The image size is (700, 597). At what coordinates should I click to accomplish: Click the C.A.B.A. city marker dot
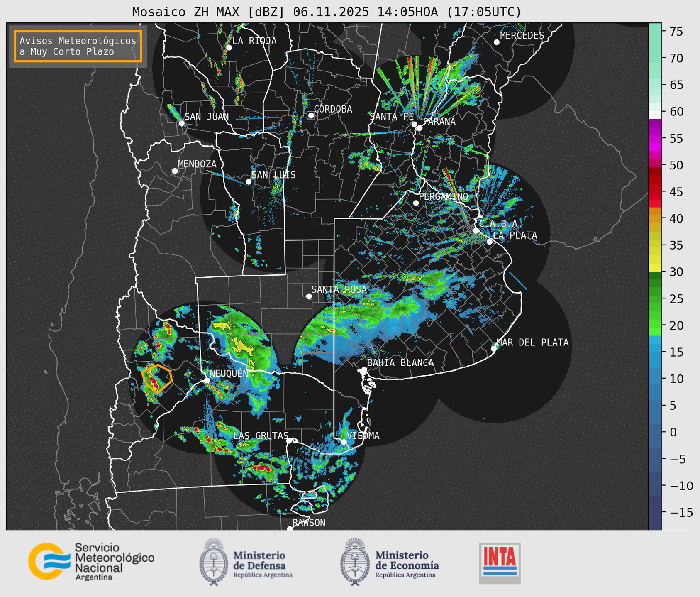point(476,230)
